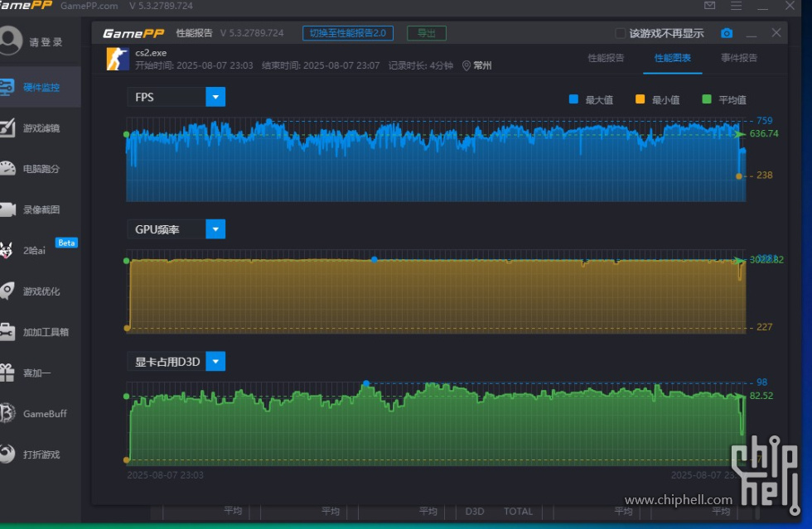Click the green 平均值 legend swatch
The height and width of the screenshot is (529, 812).
click(x=706, y=99)
